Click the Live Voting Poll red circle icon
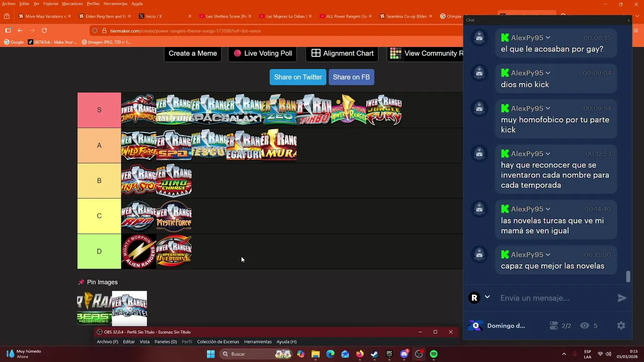This screenshot has width=644, height=362. coord(237,53)
